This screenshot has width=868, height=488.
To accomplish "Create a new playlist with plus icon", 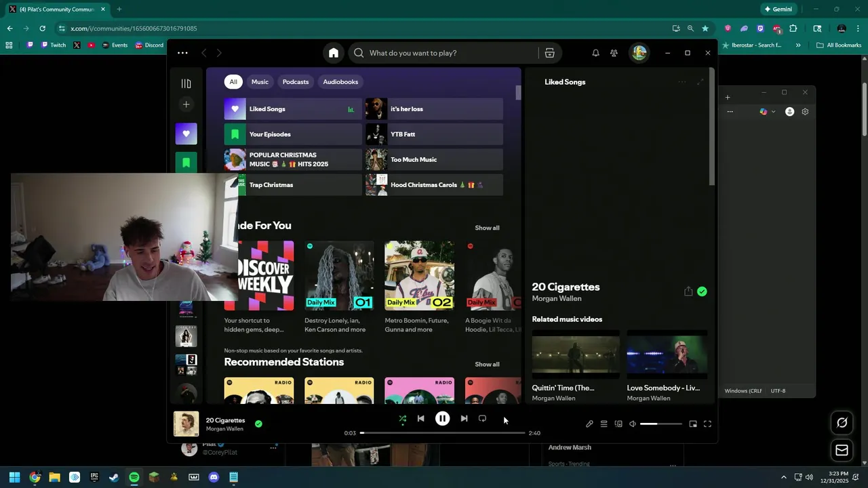I will click(186, 104).
